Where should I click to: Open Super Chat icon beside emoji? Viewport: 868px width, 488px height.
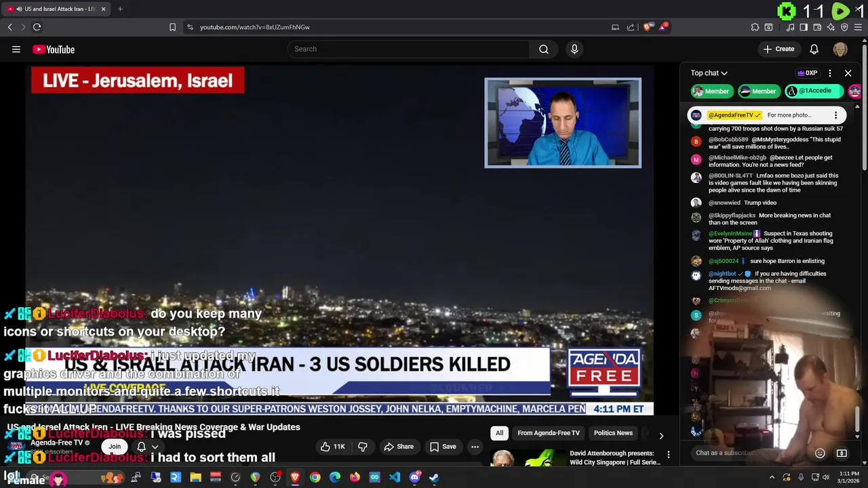click(x=842, y=453)
